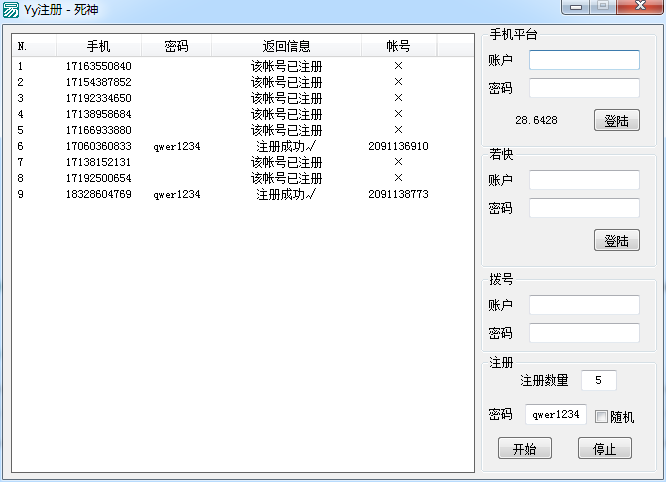Image resolution: width=666 pixels, height=482 pixels.
Task: Focus the 手机平台 账户 input field
Action: click(584, 60)
